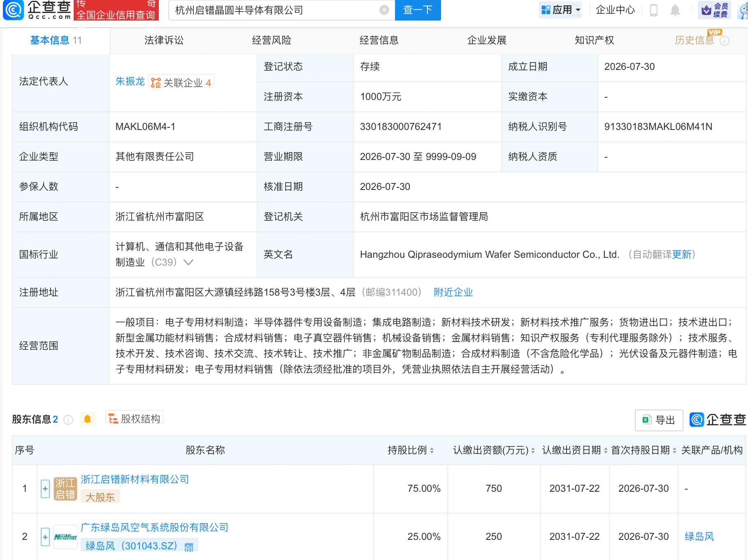Click the 登记状态 value 存续
748x560 pixels.
click(370, 67)
